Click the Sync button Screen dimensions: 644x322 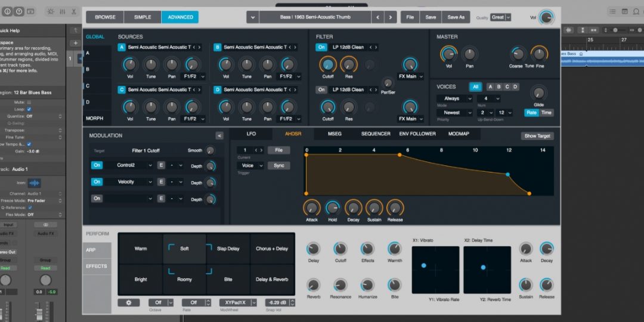pos(279,166)
